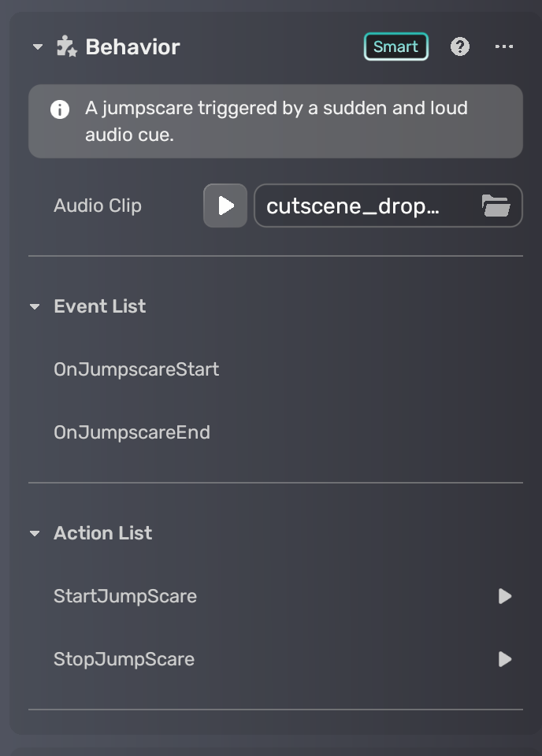This screenshot has height=756, width=542.
Task: Click the Behavior puzzle-star icon
Action: point(66,47)
